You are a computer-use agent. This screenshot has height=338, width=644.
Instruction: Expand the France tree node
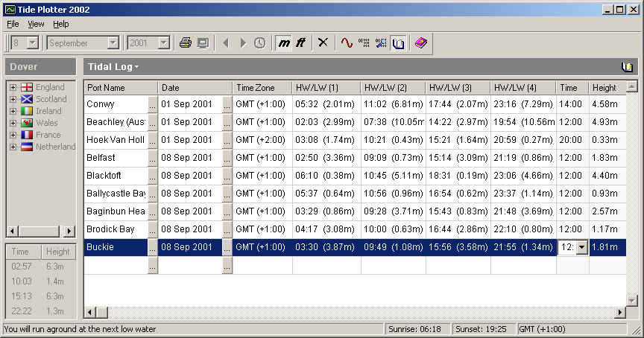13,135
